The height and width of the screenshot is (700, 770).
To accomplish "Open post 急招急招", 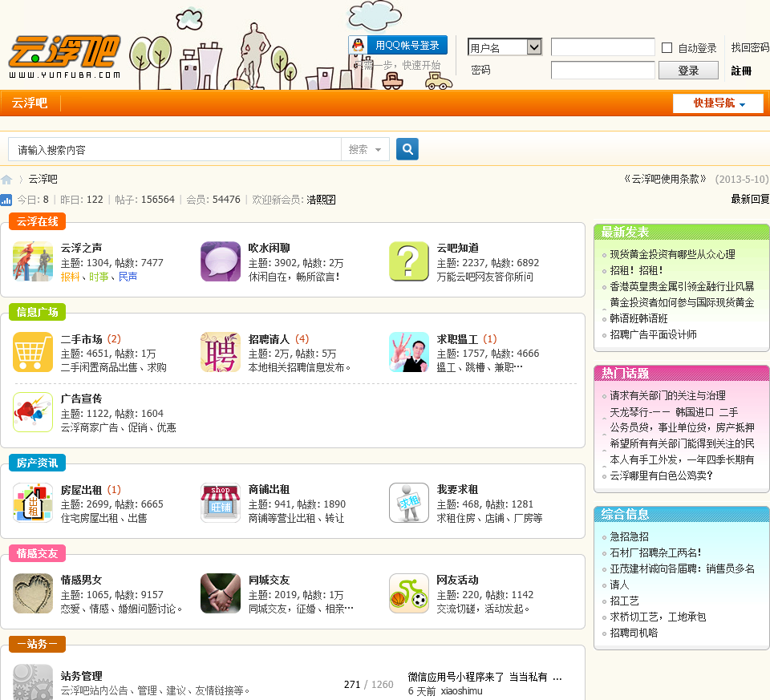I will click(x=629, y=536).
